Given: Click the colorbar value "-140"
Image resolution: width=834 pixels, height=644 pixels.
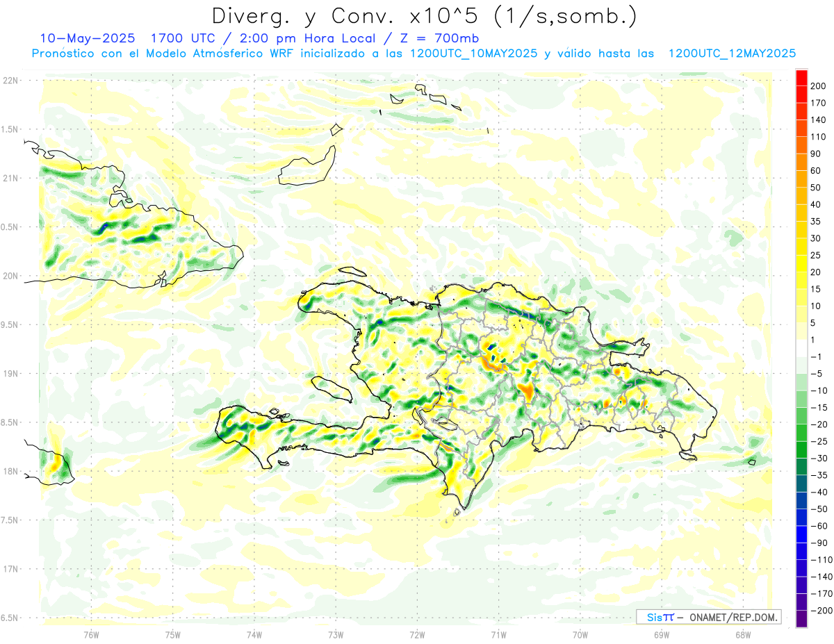Looking at the screenshot, I should tap(820, 577).
